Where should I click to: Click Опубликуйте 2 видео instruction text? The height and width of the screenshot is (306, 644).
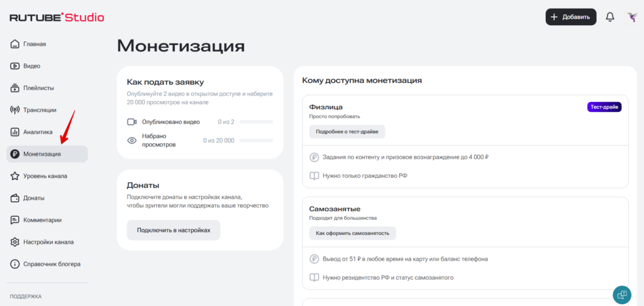coord(199,98)
